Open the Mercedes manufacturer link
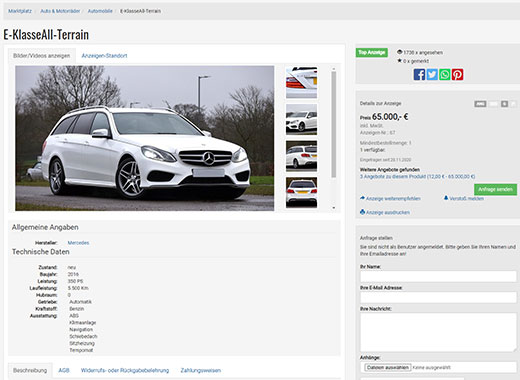This screenshot has height=380, width=520. 78,243
